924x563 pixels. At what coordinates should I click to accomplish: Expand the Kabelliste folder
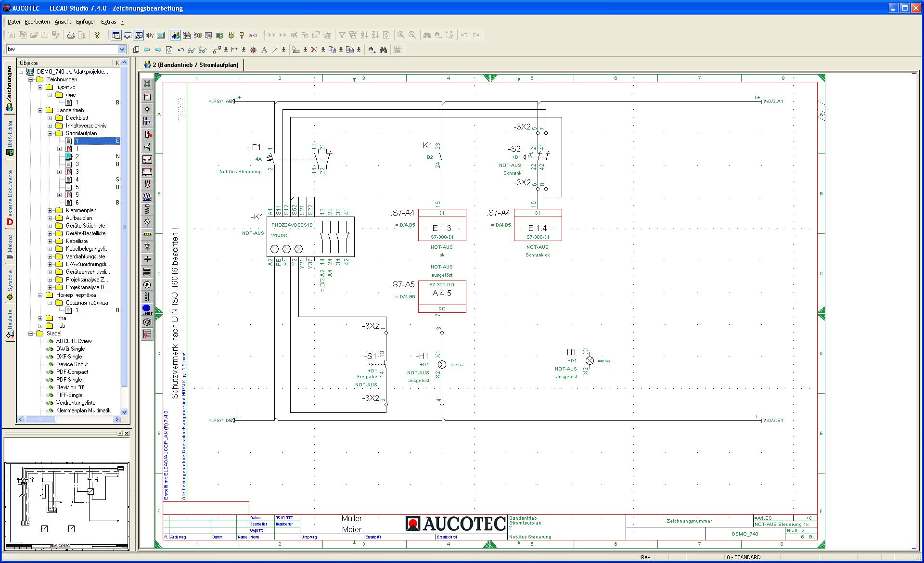50,241
